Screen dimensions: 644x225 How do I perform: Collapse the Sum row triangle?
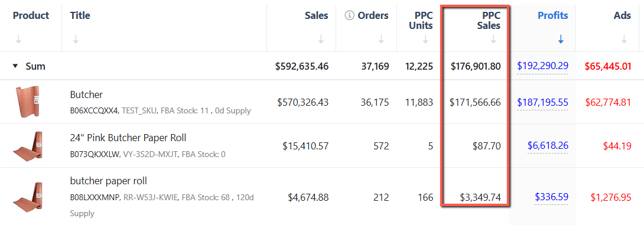click(15, 66)
